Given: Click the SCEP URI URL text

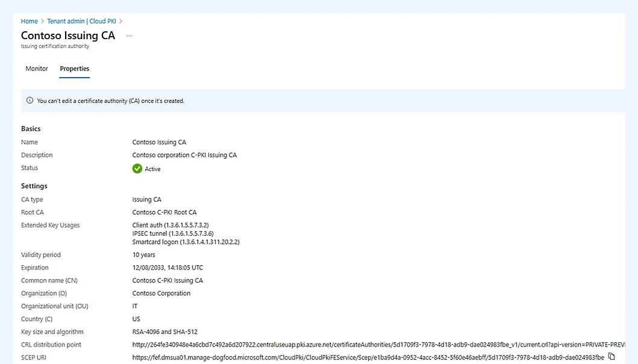Looking at the screenshot, I should 368,357.
